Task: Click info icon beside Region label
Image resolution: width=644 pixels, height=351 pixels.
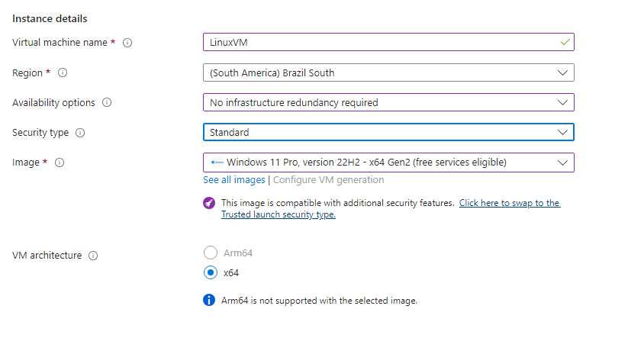Action: point(63,73)
